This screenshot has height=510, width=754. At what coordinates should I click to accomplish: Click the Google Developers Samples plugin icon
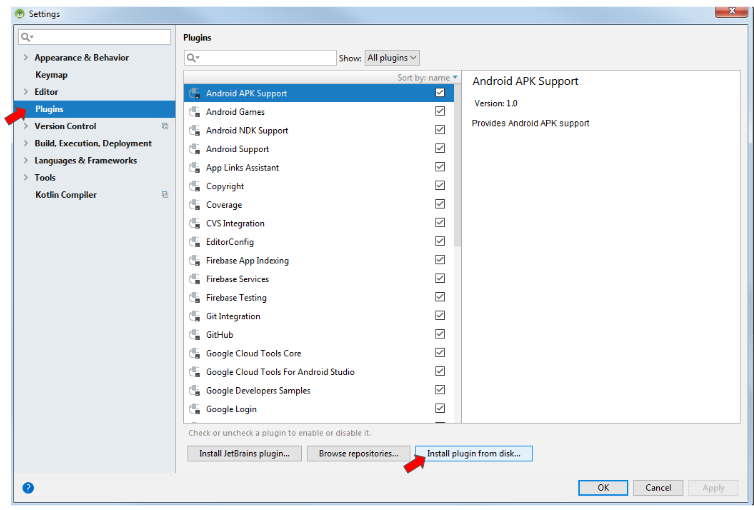(195, 391)
